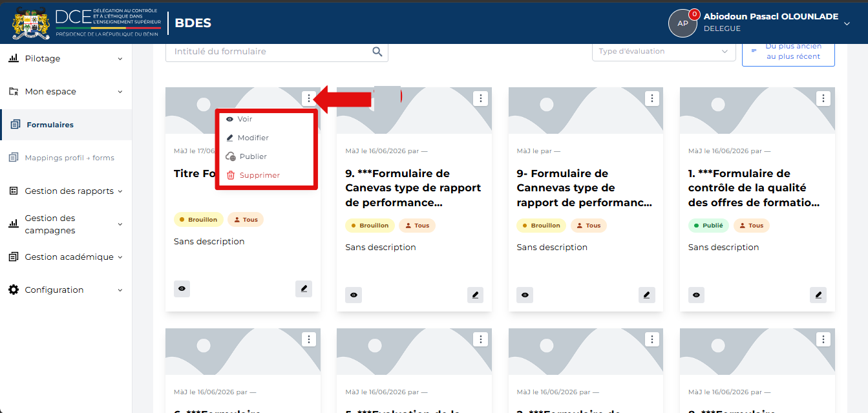
Task: Click Tous badge on 9- Formulaire de Cannevas card
Action: (x=589, y=226)
